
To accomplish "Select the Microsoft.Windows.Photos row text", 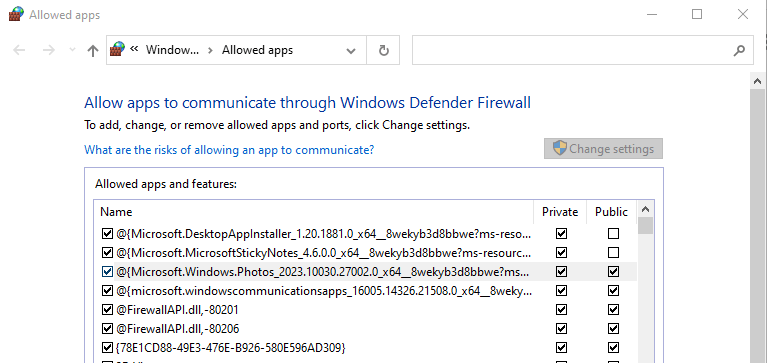I will 323,272.
